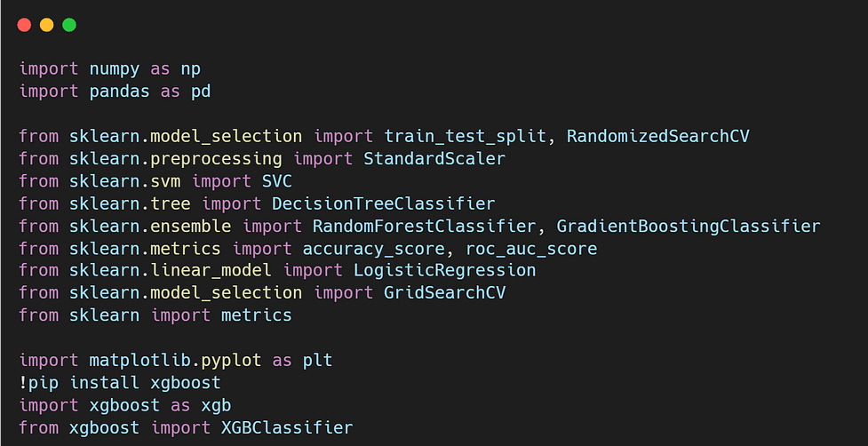868x446 pixels.
Task: Click the xgb alias text
Action: pyautogui.click(x=216, y=406)
